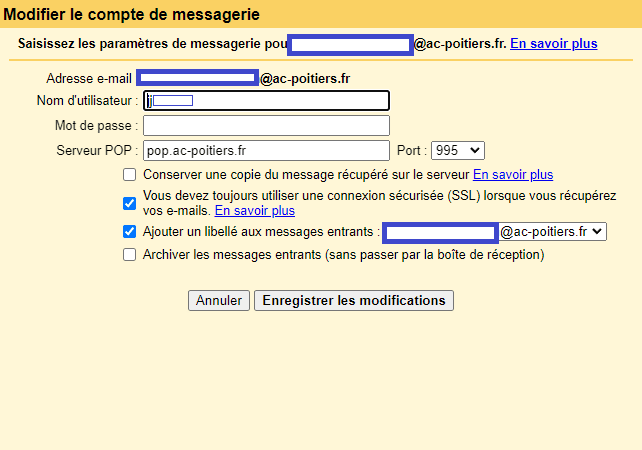Enable 'Archiver les messages entrants' checkbox

click(129, 255)
